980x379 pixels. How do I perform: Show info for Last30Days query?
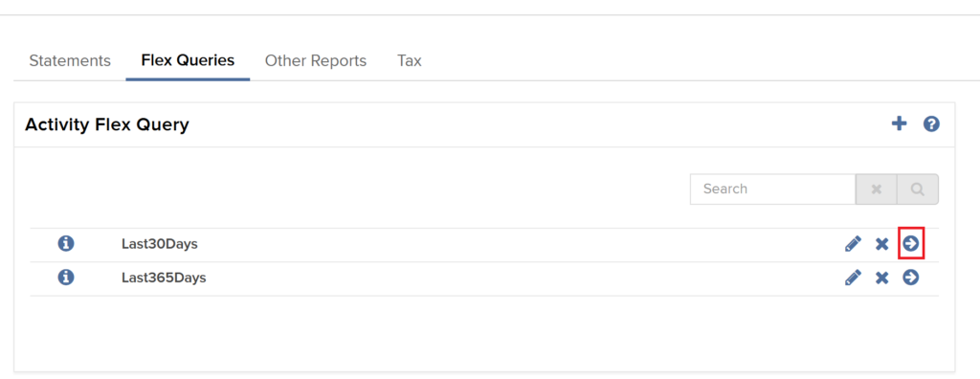click(x=66, y=243)
